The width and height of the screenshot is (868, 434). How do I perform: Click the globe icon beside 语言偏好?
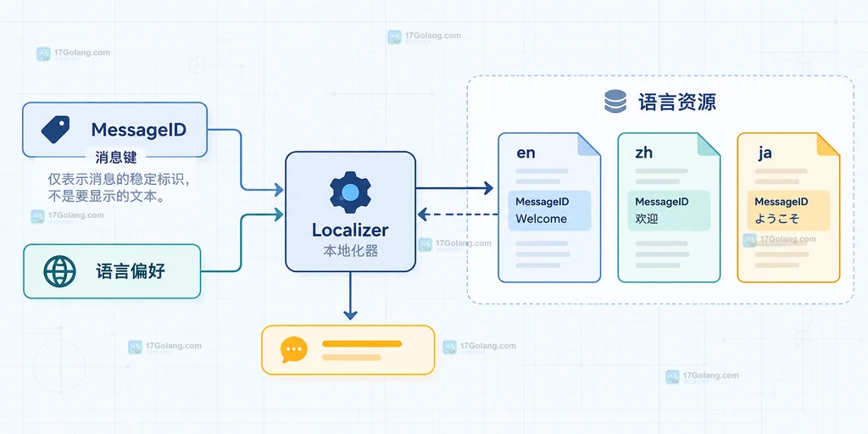coord(59,271)
